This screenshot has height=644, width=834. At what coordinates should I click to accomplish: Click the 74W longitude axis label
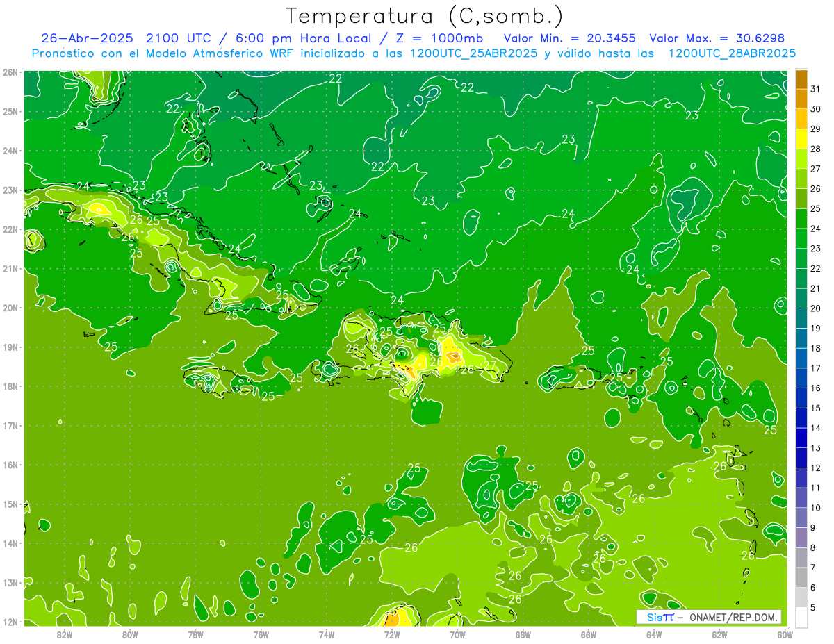coord(327,634)
